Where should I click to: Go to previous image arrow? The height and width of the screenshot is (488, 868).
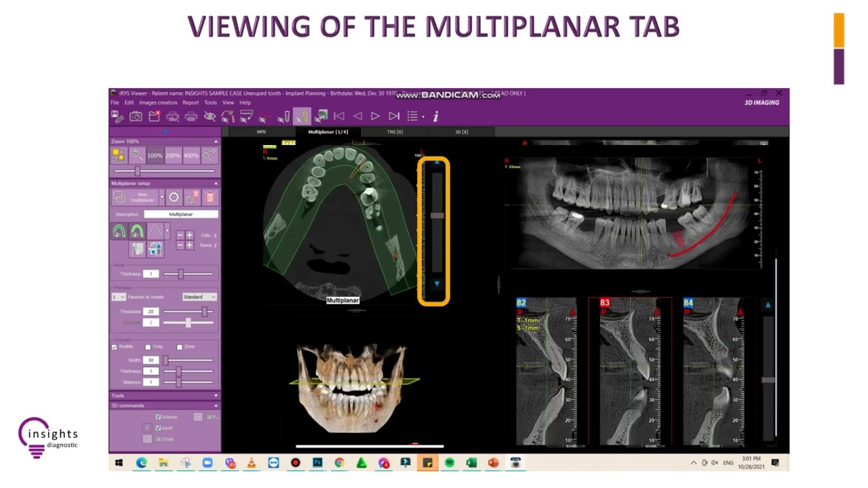357,117
